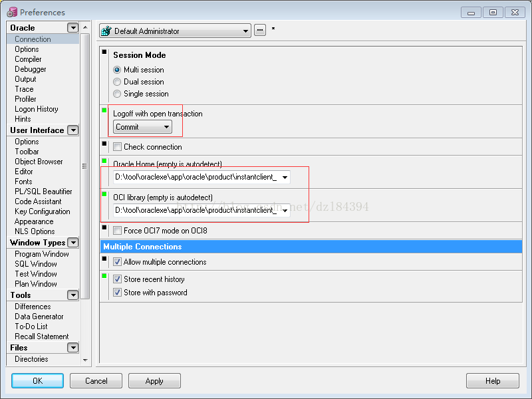The width and height of the screenshot is (532, 399).
Task: Open the Code Assistant preferences
Action: (x=38, y=201)
